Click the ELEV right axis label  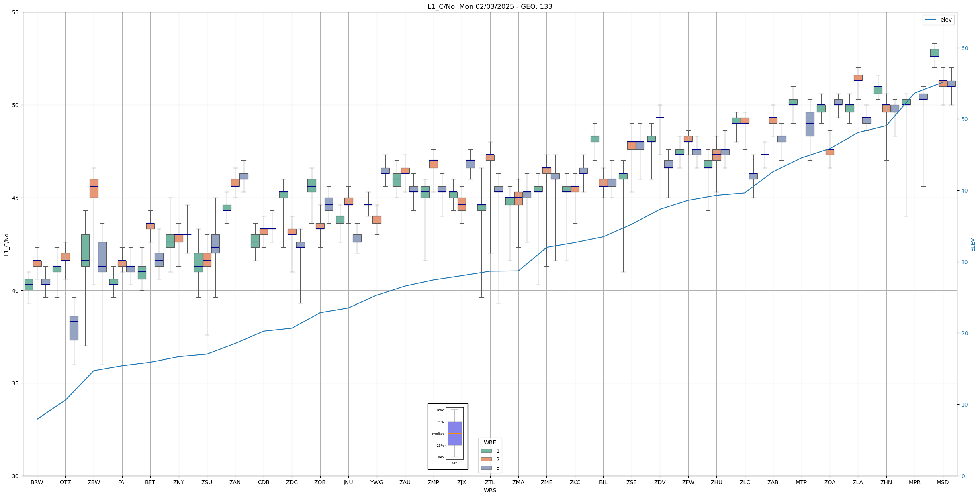point(972,244)
